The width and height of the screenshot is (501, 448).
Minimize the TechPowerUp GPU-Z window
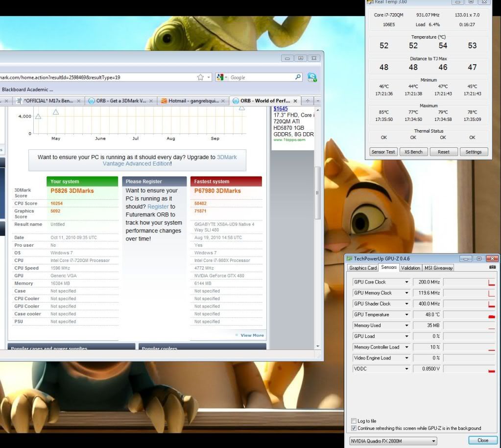tap(466, 259)
